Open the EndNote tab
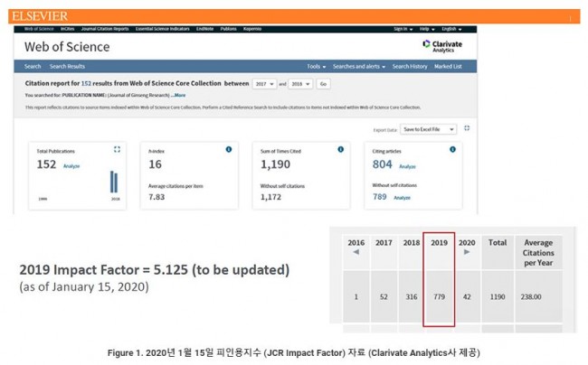Screen dimensions: 588x365 click(204, 29)
